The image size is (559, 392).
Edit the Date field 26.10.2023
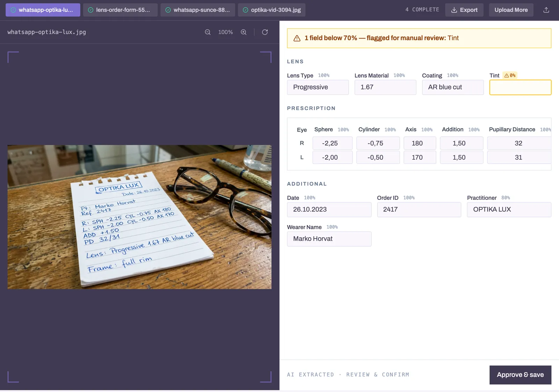pyautogui.click(x=329, y=210)
